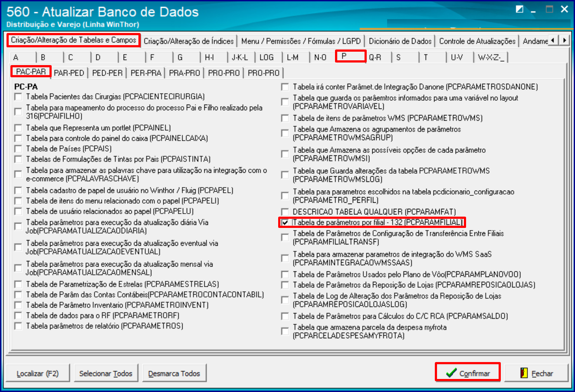Click Selecionar Todos button
575x392 pixels.
pyautogui.click(x=105, y=373)
